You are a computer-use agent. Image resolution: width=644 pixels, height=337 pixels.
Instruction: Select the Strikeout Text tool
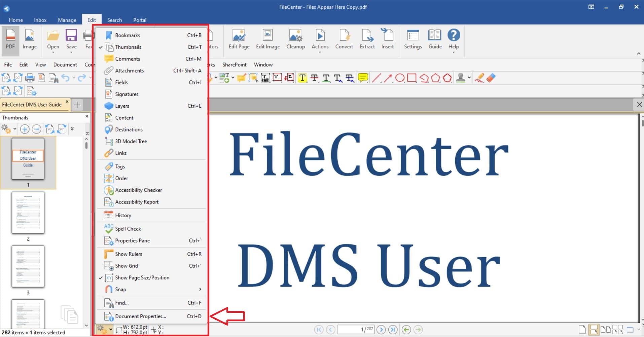coord(314,78)
